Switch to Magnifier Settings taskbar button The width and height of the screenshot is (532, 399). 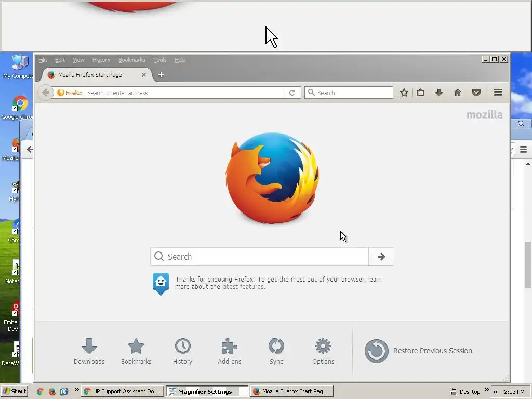pyautogui.click(x=207, y=391)
